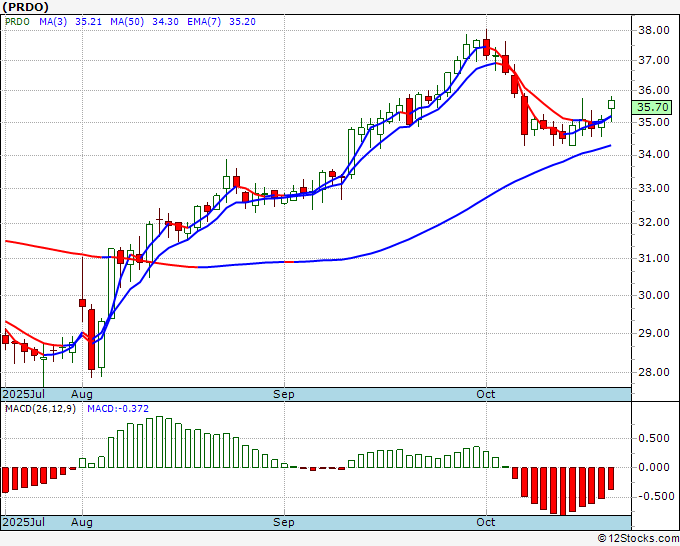Click Aug on the price chart axis

tap(82, 394)
